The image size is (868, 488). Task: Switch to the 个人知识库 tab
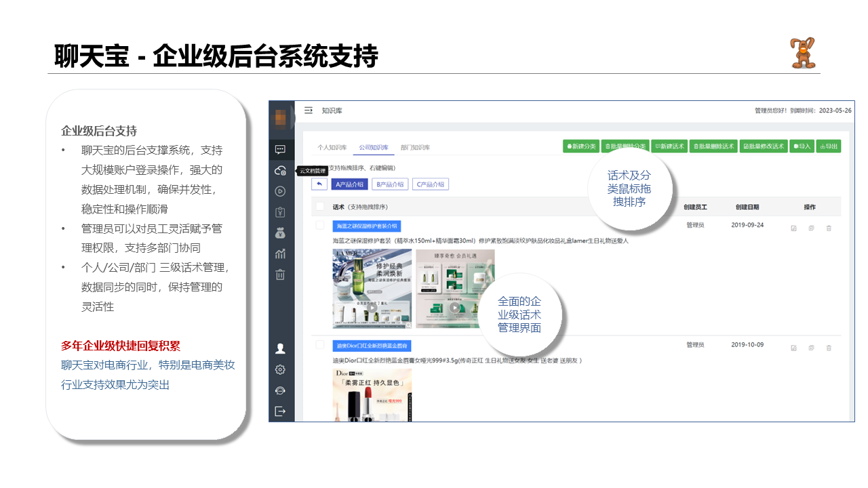click(x=333, y=146)
